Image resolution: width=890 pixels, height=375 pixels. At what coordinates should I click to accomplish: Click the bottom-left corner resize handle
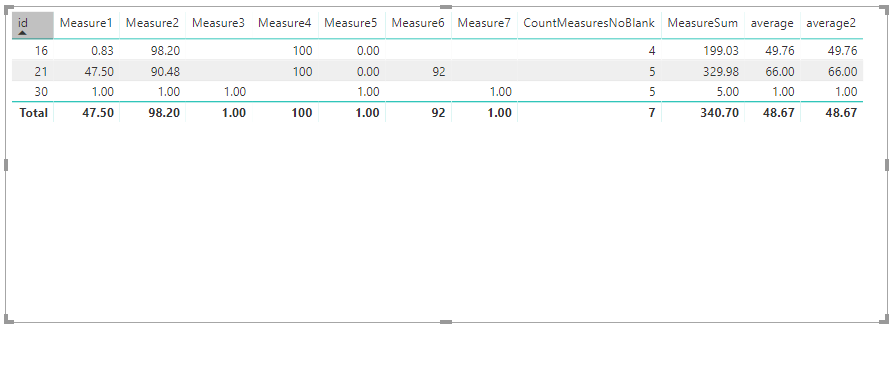(x=9, y=319)
